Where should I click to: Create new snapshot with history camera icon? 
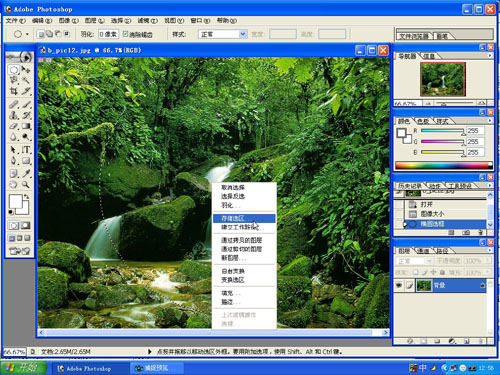pos(466,232)
